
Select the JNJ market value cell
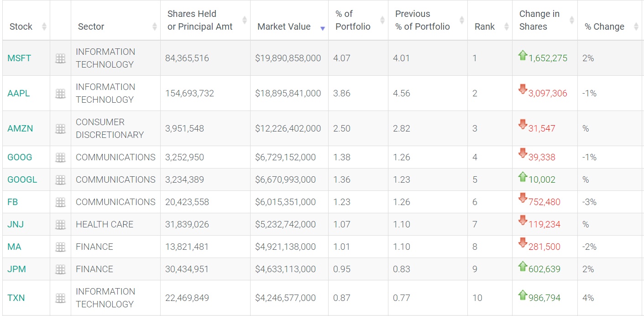(x=285, y=225)
